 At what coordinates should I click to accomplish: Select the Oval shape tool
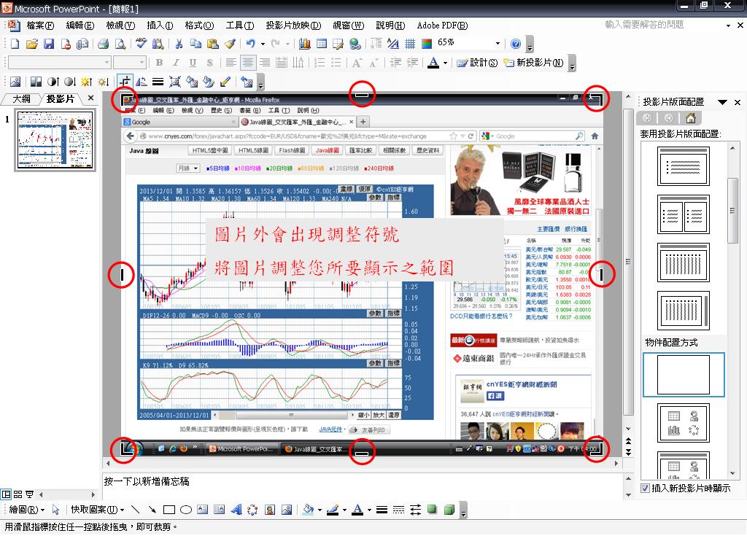point(186,510)
